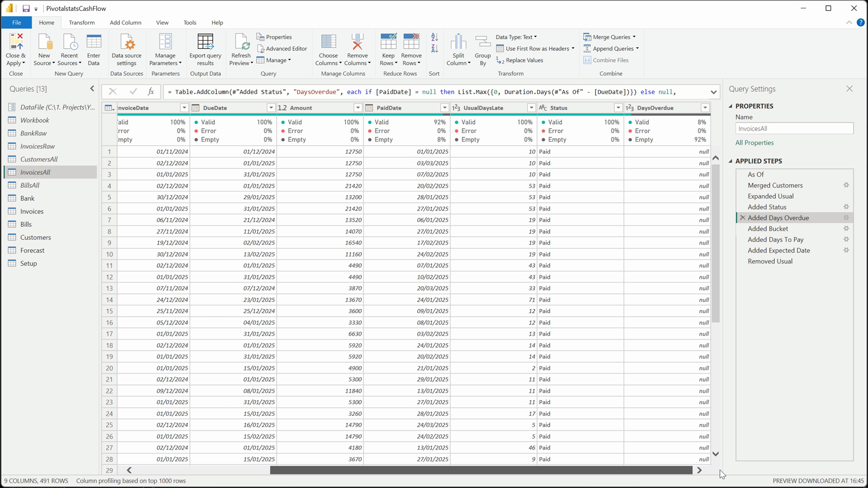Collapse the APPLIED STEPS section
The width and height of the screenshot is (868, 488).
click(x=731, y=161)
